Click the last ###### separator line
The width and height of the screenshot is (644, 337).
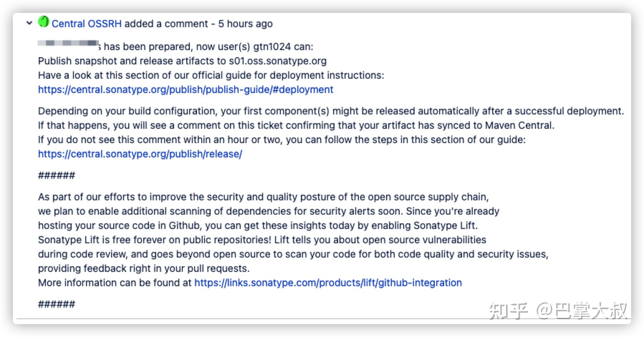(x=57, y=304)
